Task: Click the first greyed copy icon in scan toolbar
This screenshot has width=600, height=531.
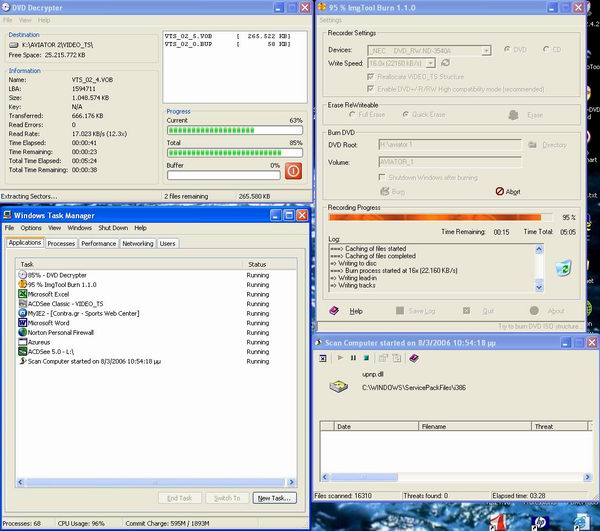Action: 383,358
